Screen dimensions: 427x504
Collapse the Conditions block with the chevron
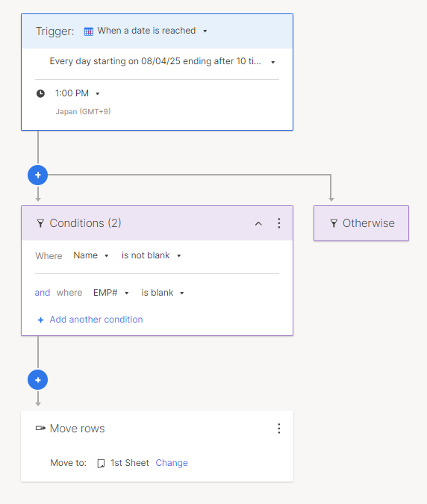point(258,223)
